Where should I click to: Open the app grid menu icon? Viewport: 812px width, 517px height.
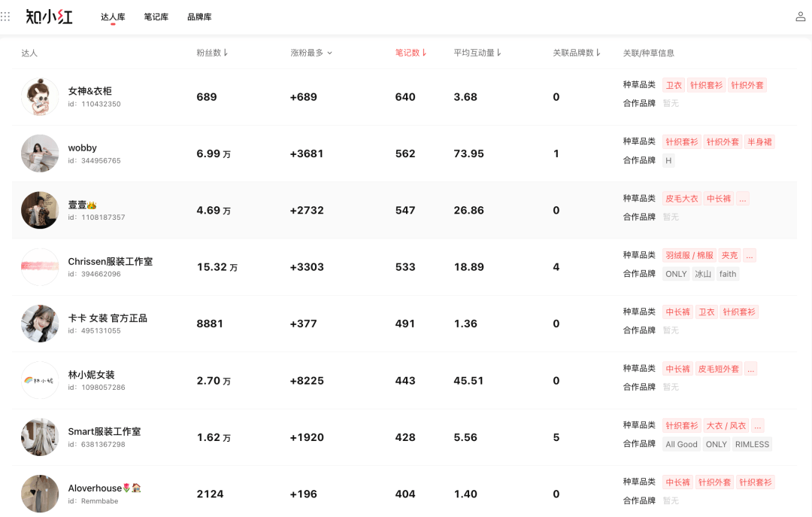(x=6, y=17)
